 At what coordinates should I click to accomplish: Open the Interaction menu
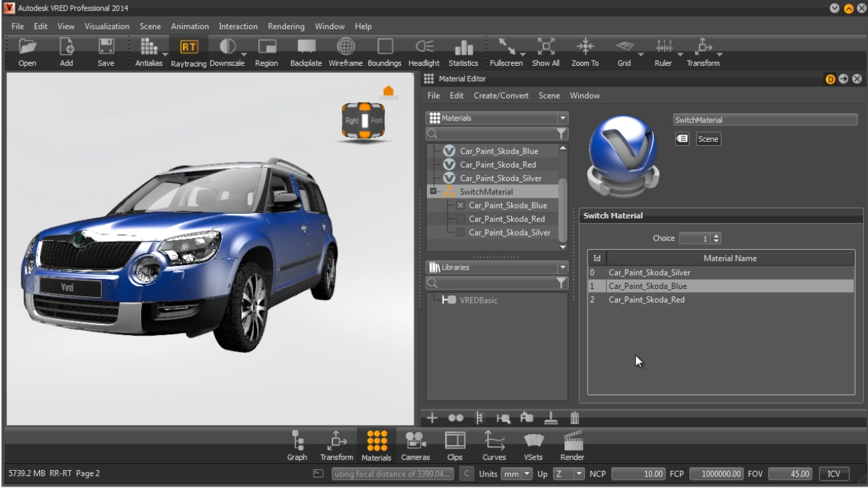[x=238, y=27]
